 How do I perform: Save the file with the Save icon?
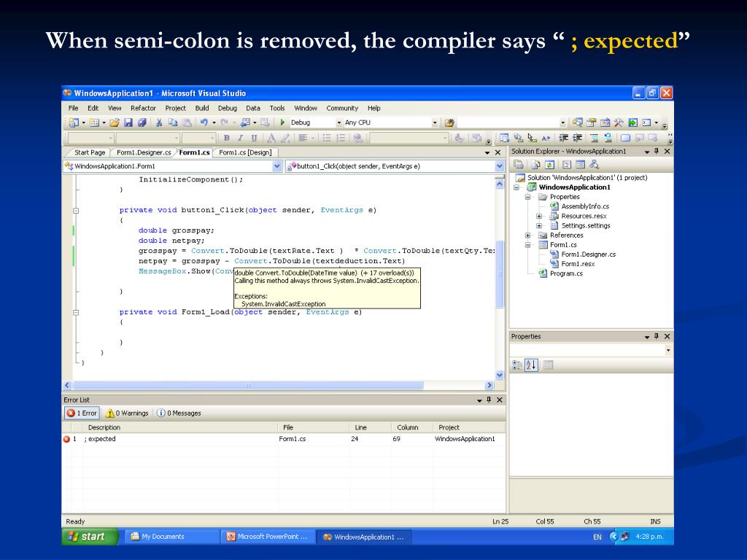click(128, 122)
